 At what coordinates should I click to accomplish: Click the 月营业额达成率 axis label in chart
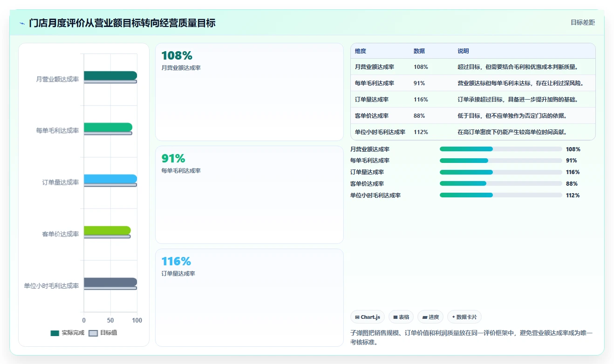[x=58, y=79]
